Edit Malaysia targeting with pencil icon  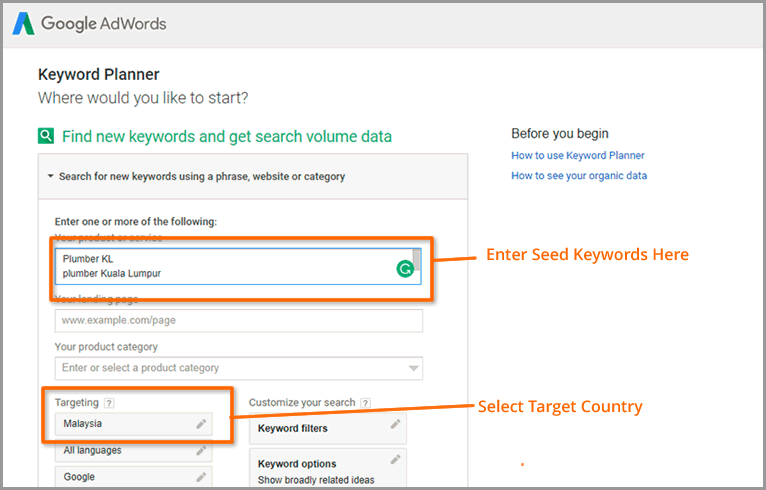click(201, 424)
